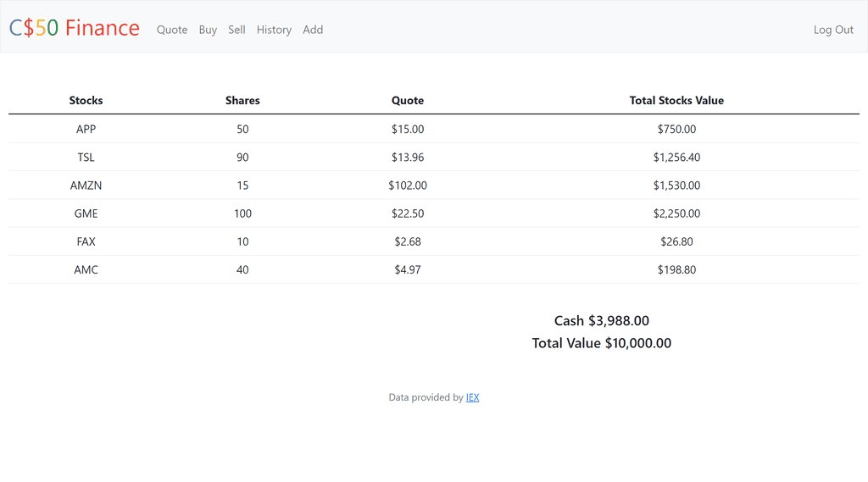Image resolution: width=868 pixels, height=482 pixels.
Task: Click the Total Stocks Value header
Action: point(676,100)
